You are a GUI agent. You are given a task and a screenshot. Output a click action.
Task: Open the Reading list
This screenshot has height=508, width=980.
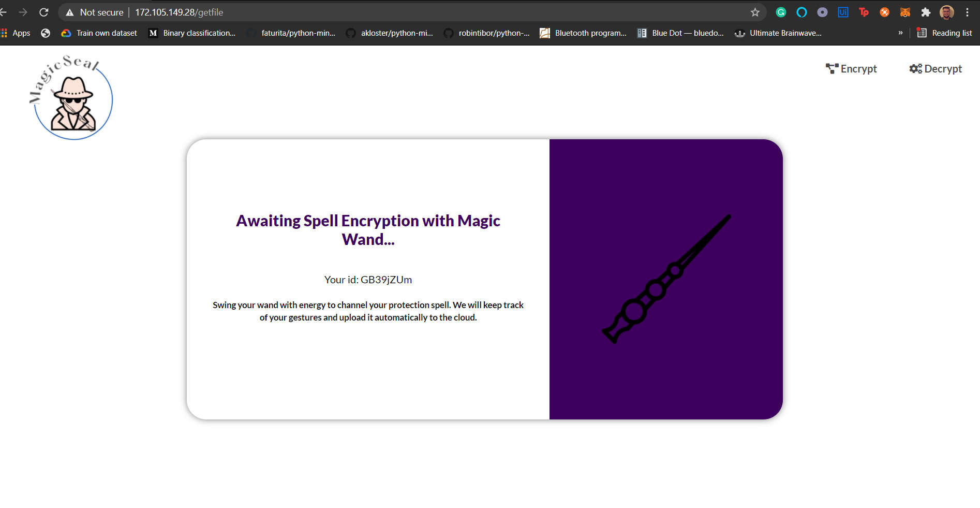[x=944, y=33]
